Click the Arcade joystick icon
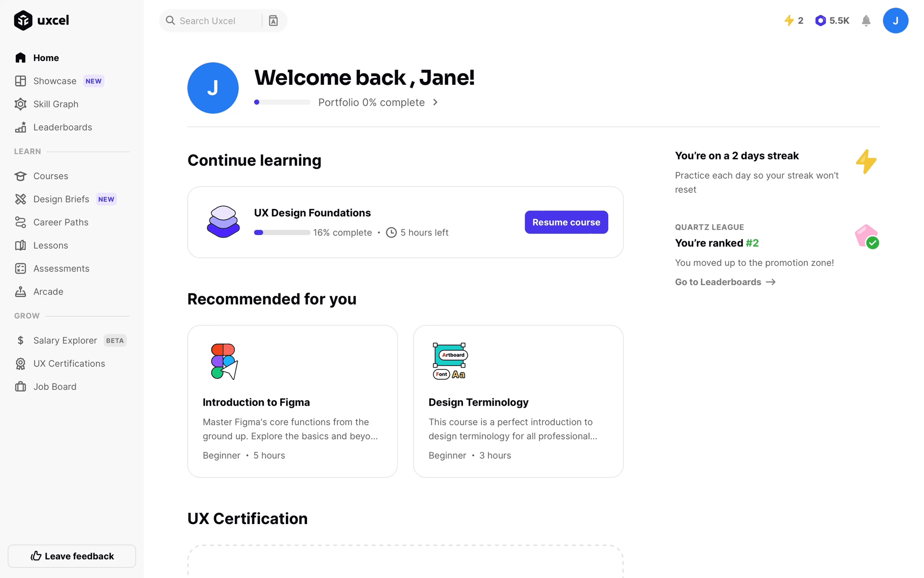 [20, 291]
